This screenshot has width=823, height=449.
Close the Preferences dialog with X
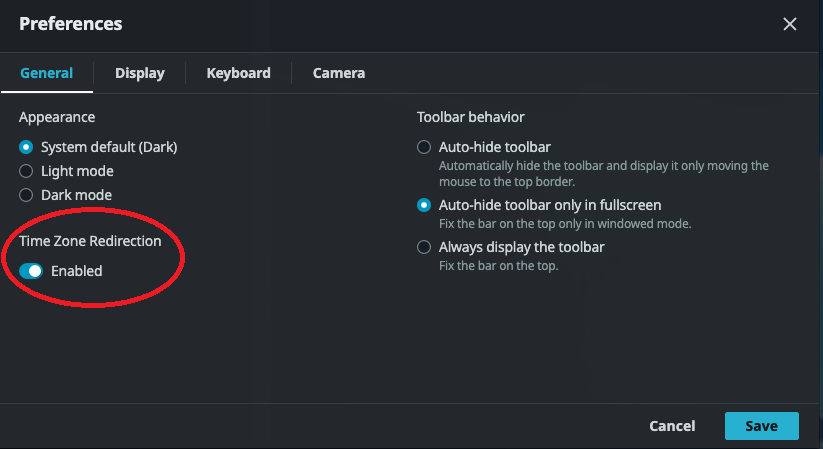coord(790,24)
